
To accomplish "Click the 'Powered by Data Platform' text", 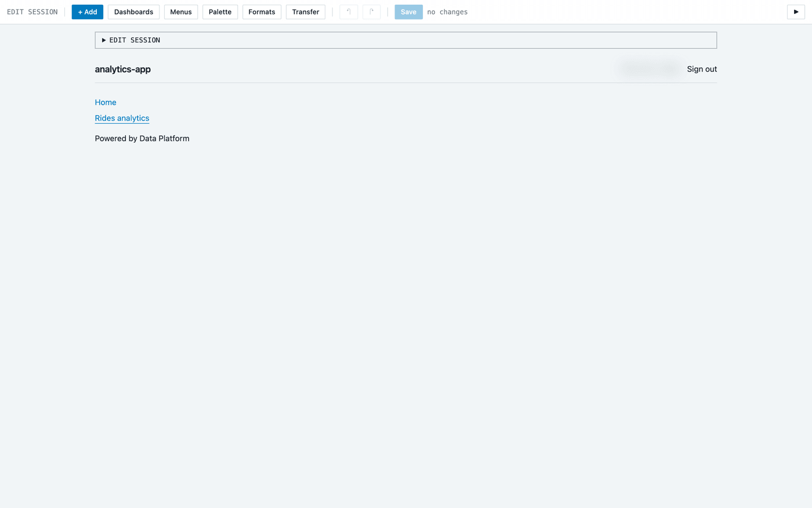I will pyautogui.click(x=142, y=138).
